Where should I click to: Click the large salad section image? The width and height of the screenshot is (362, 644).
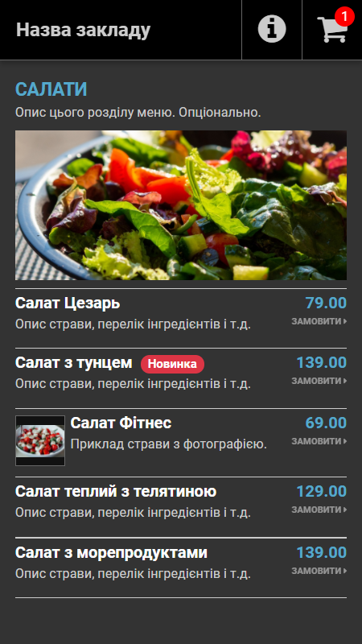tap(181, 205)
